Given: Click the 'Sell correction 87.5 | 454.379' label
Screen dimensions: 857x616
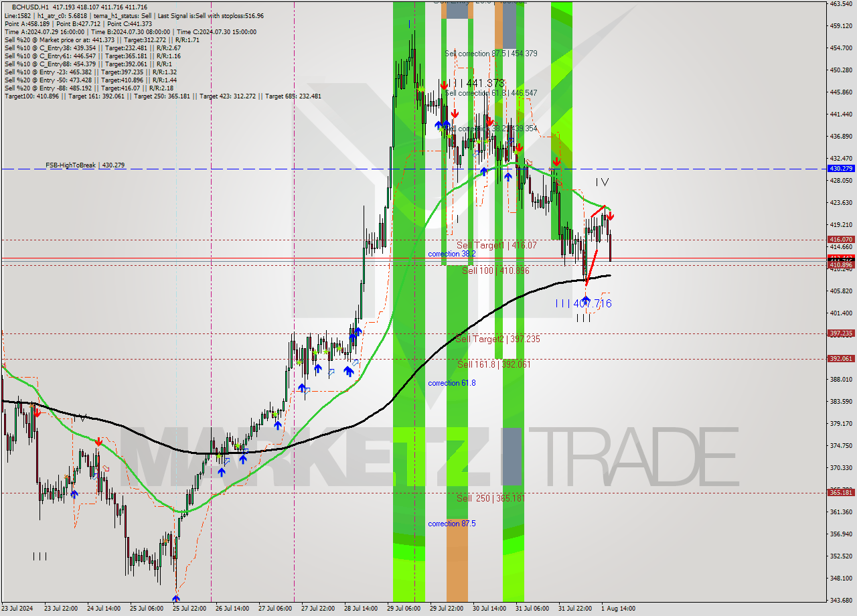Looking at the screenshot, I should coord(491,54).
